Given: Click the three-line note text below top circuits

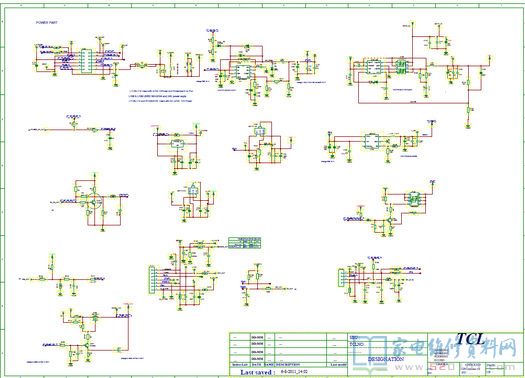Looking at the screenshot, I should coord(161,96).
